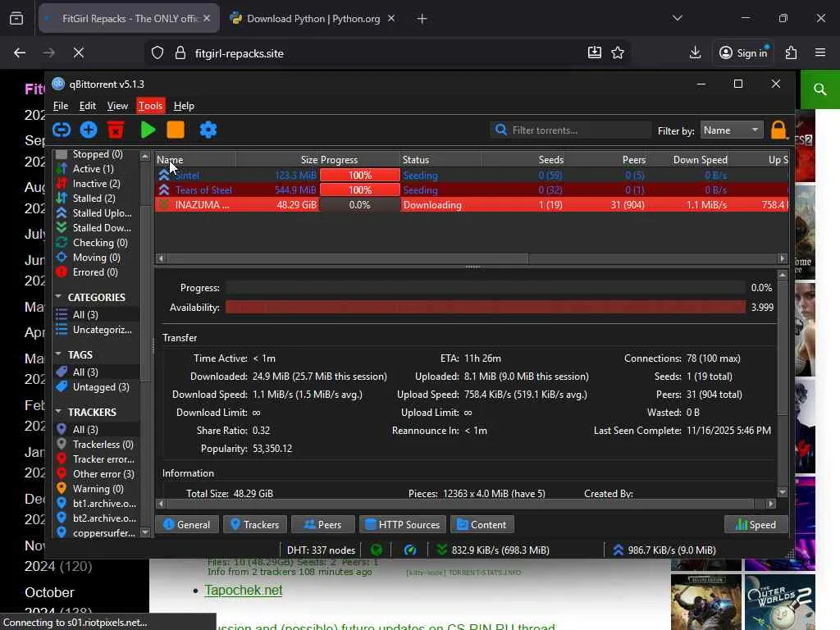Open the Filter by Name dropdown

[x=732, y=130]
